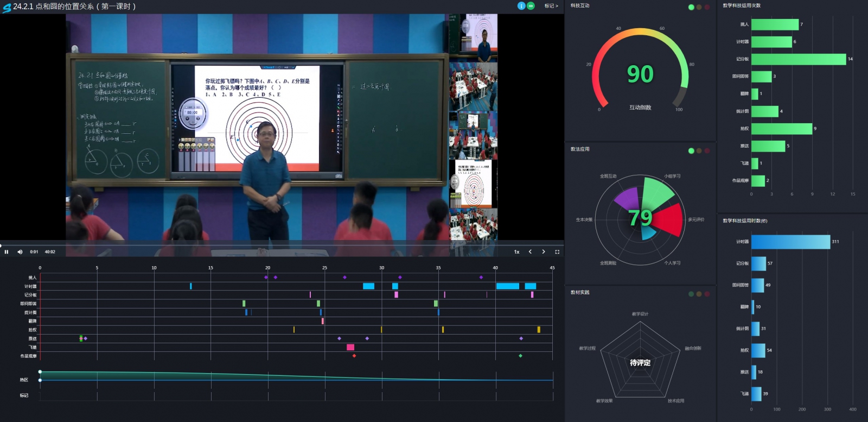The height and width of the screenshot is (422, 868).
Task: Click the video progress bar handle
Action: [x=1, y=245]
